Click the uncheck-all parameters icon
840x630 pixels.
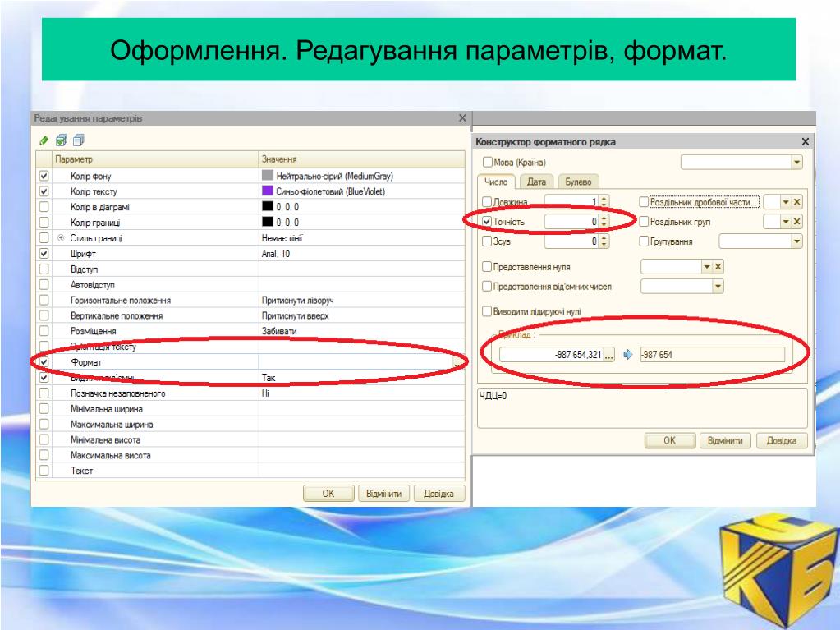pos(78,140)
